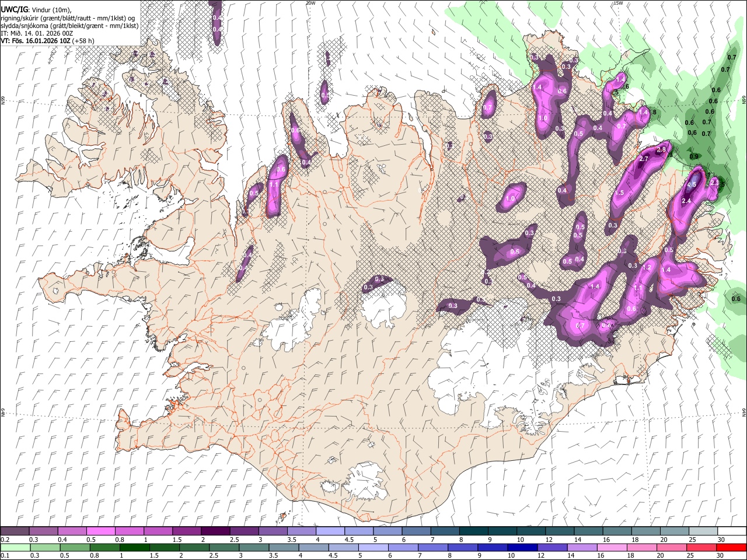Click the '2.7' precipitation value on the map
Screen dimensions: 747x560
coord(644,159)
